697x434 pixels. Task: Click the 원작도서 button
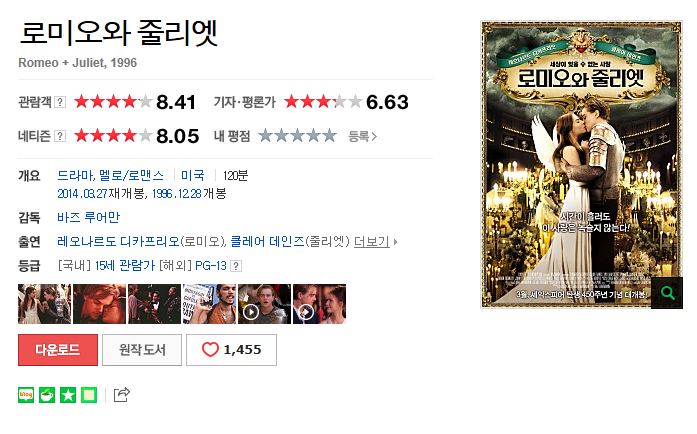[142, 350]
